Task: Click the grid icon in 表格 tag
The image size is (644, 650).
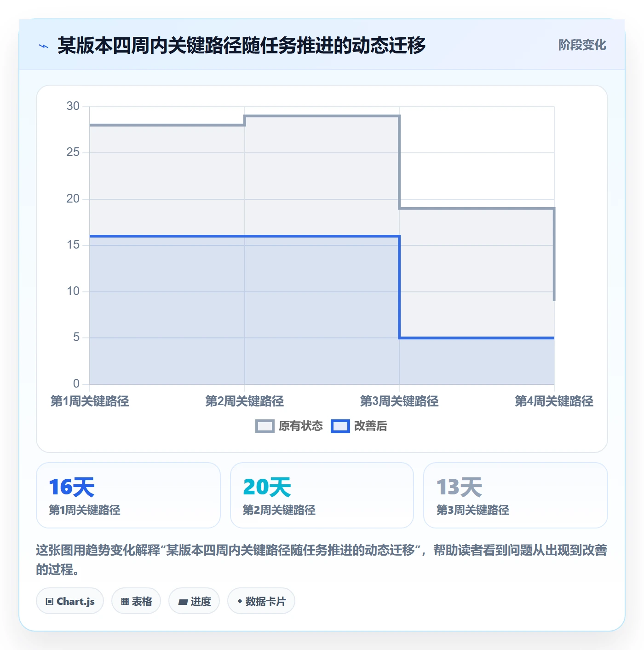Action: [x=125, y=601]
